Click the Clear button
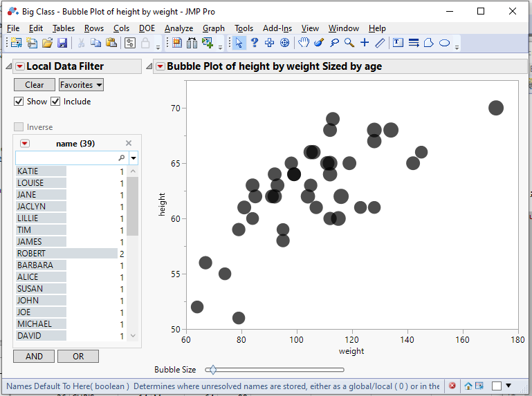 35,85
